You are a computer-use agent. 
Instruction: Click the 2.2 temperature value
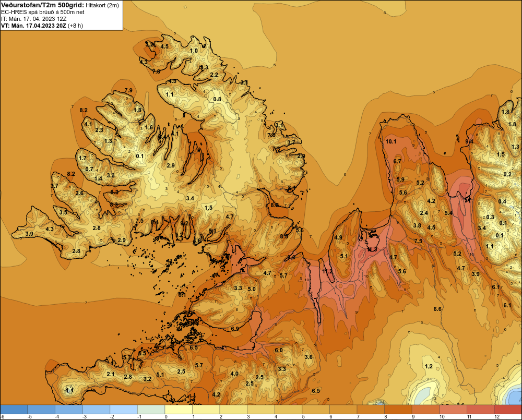tap(214, 75)
